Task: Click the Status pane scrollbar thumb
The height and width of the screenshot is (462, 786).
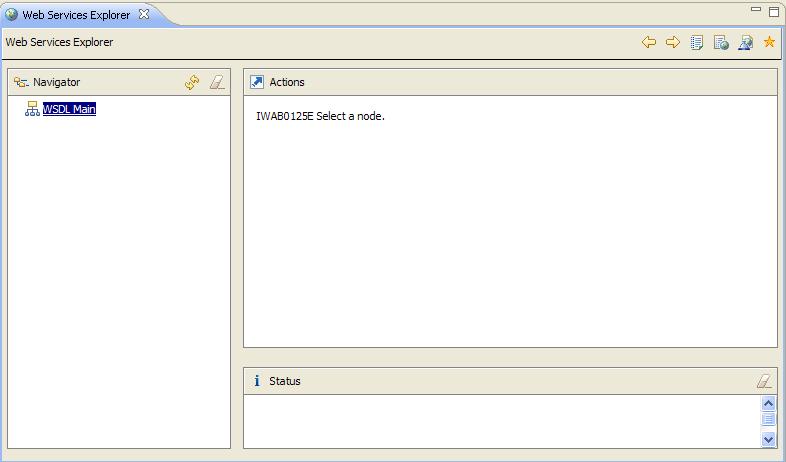Action: click(768, 419)
